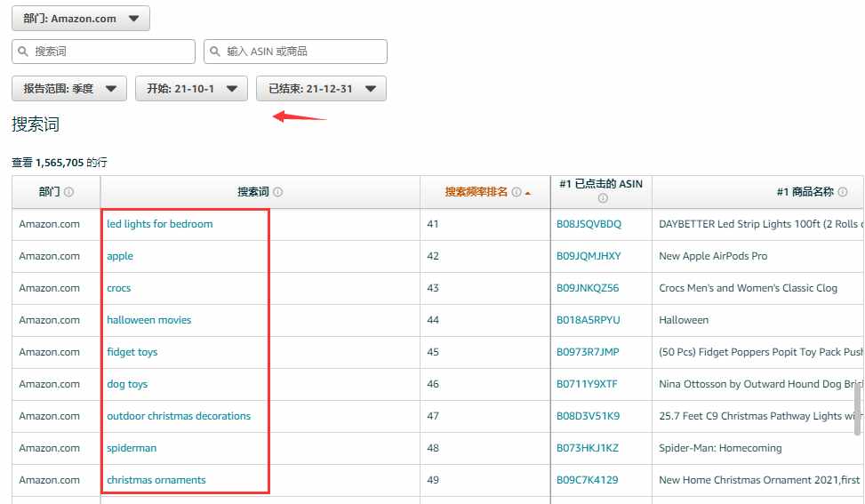Open search term crocs

[118, 288]
